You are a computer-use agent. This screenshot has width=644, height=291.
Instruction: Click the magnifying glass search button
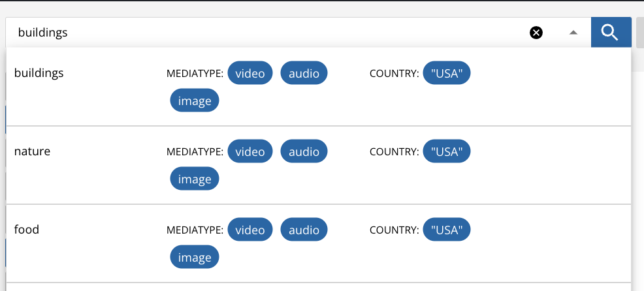(x=610, y=33)
